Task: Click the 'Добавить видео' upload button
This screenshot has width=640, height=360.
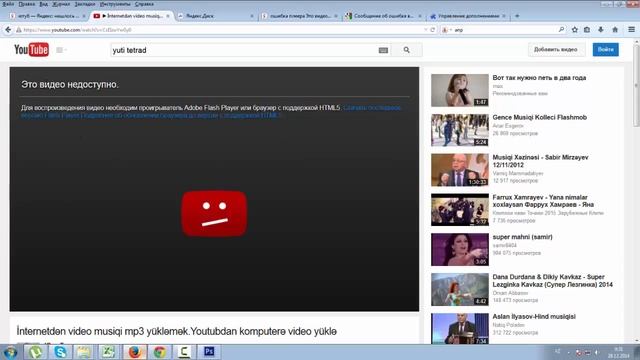Action: 556,49
